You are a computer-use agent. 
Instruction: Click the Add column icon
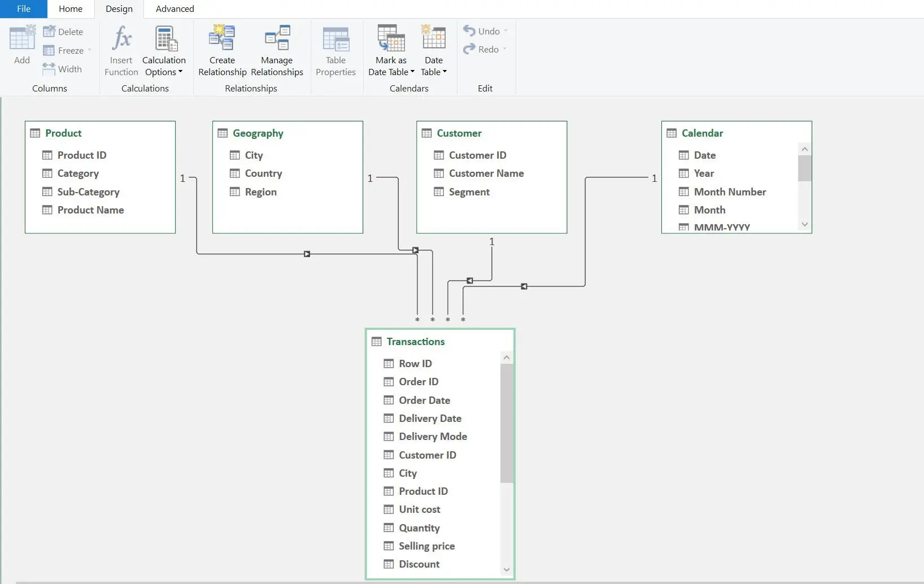click(x=23, y=38)
